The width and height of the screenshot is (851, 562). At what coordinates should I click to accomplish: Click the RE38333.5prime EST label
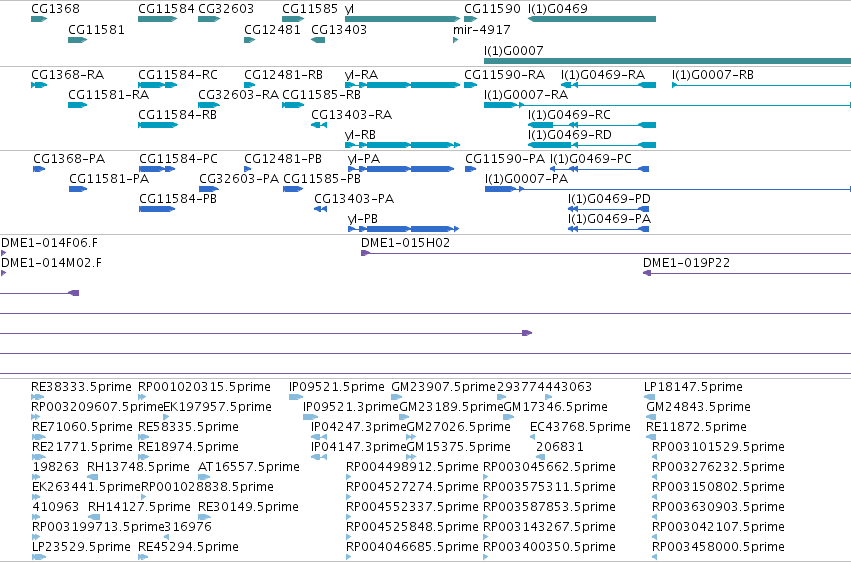coord(81,387)
